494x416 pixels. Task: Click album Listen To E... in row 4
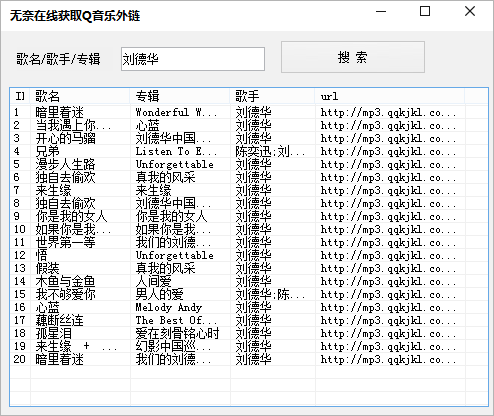pyautogui.click(x=176, y=151)
